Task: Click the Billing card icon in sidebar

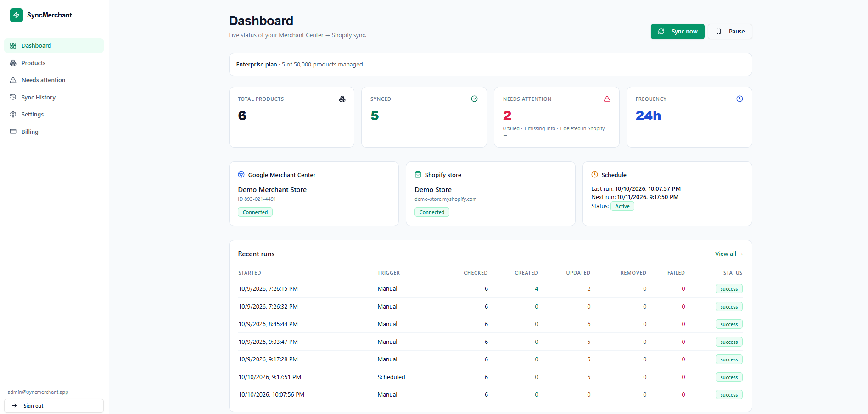Action: (x=13, y=132)
